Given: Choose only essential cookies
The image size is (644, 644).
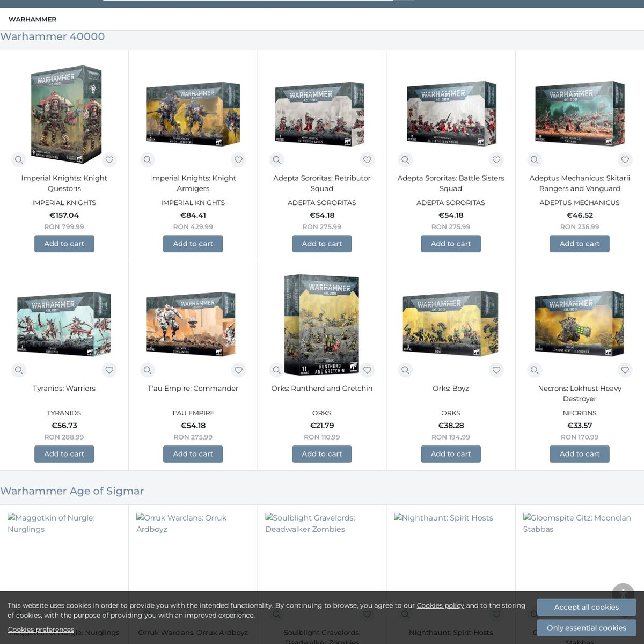Looking at the screenshot, I should 587,628.
